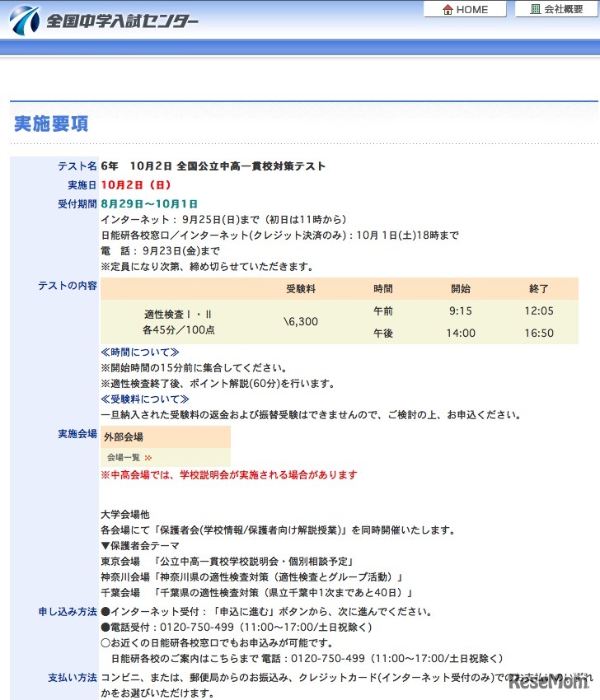The image size is (600, 700).
Task: Click the red arrow icon after 会場一覧
Action: [x=148, y=458]
